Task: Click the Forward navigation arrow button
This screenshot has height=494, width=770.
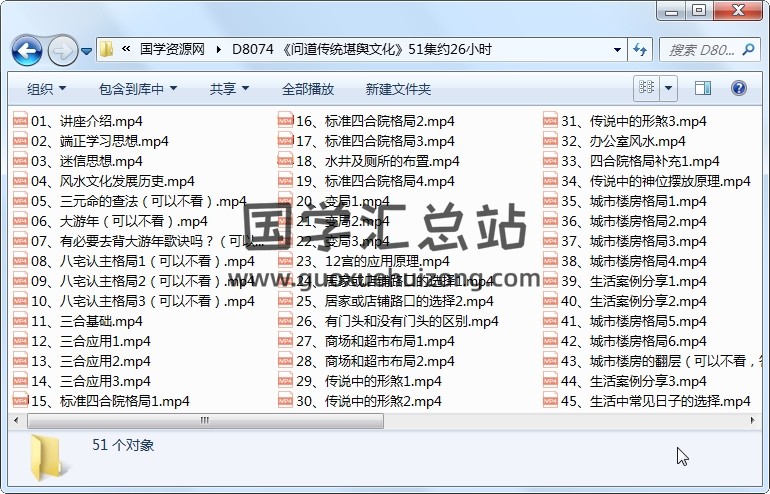Action: tap(62, 49)
